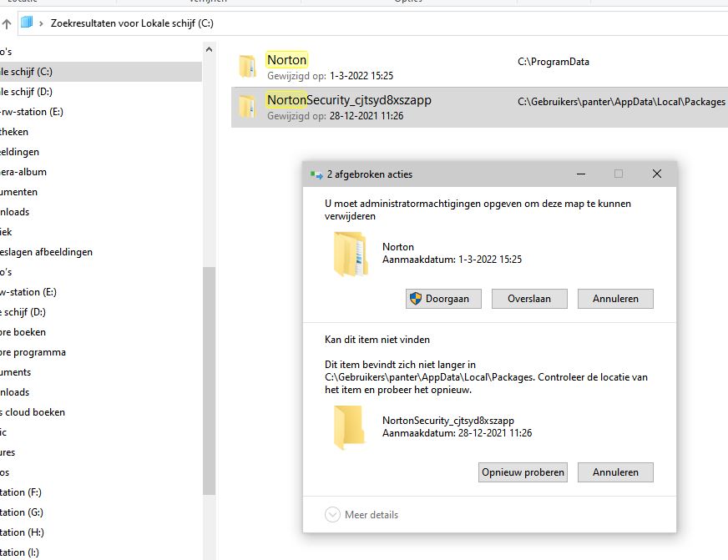This screenshot has height=560, width=728.
Task: Click the NortonSecurity folder icon inside the dialog
Action: (x=349, y=427)
